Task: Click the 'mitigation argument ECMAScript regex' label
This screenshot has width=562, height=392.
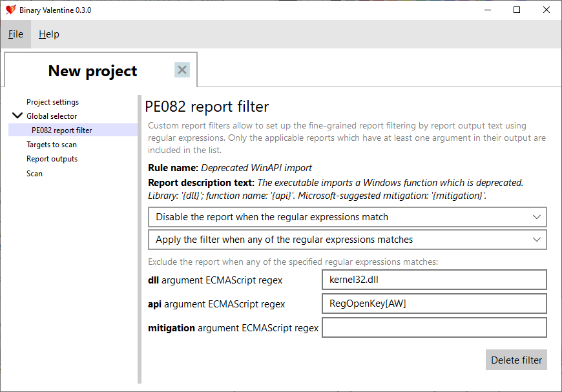Action: pyautogui.click(x=233, y=328)
